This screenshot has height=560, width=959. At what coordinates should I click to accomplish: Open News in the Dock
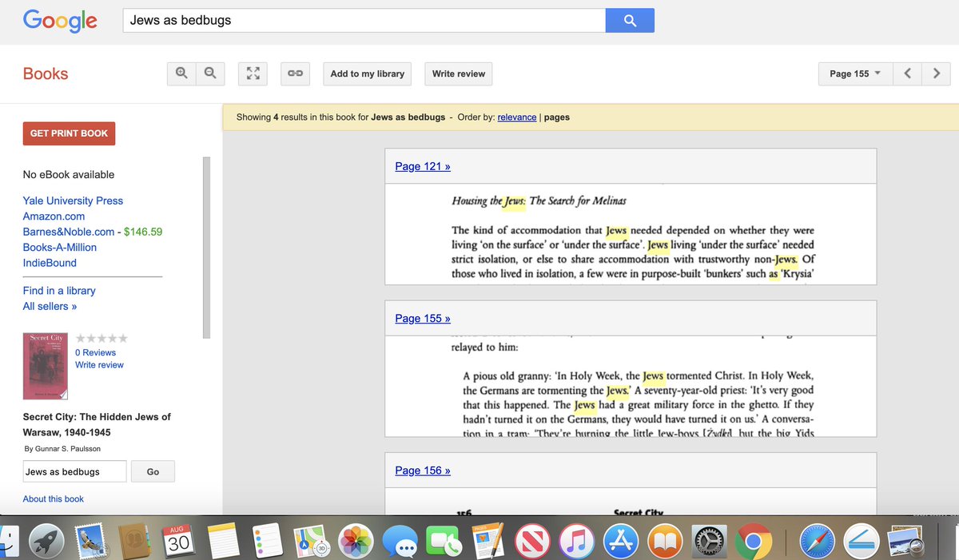coord(531,542)
